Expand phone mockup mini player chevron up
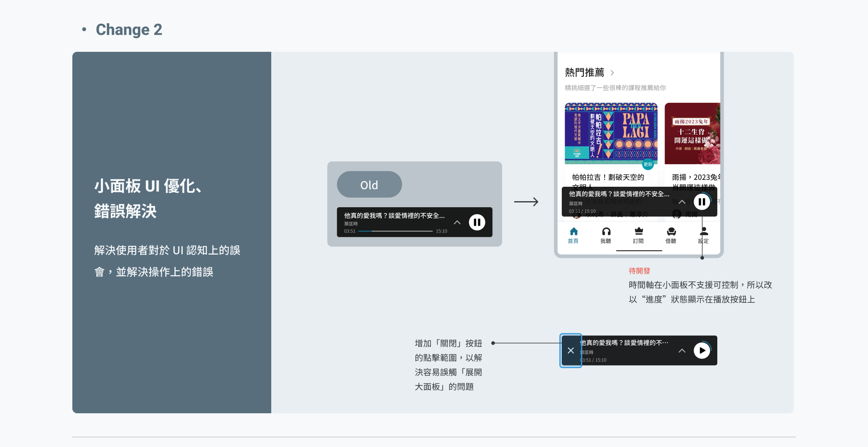 pyautogui.click(x=682, y=202)
